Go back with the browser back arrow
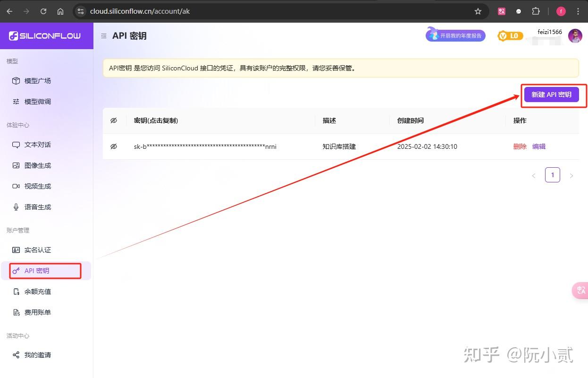This screenshot has width=588, height=378. 9,11
